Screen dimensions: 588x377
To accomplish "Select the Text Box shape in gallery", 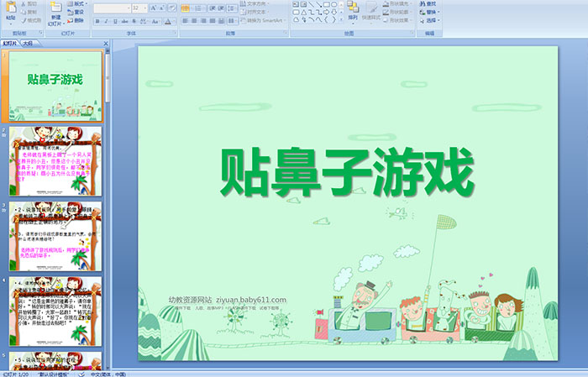I will coord(296,4).
